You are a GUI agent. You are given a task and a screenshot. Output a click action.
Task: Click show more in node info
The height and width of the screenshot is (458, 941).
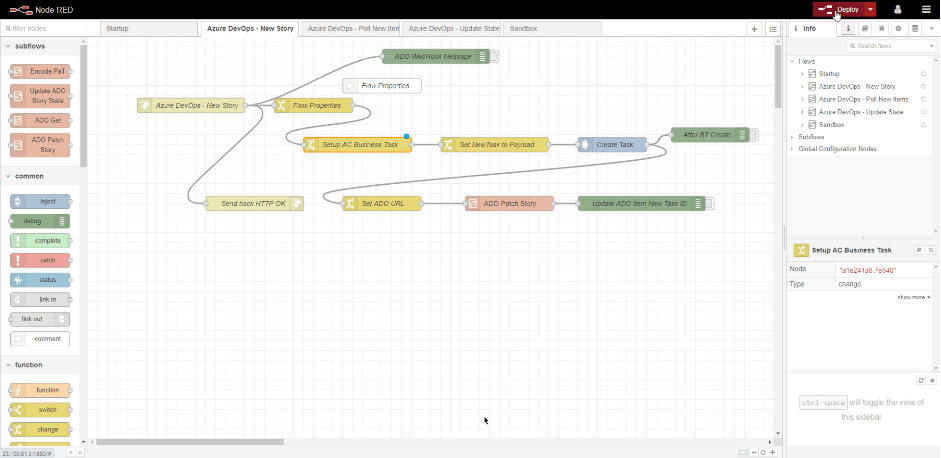coord(914,297)
